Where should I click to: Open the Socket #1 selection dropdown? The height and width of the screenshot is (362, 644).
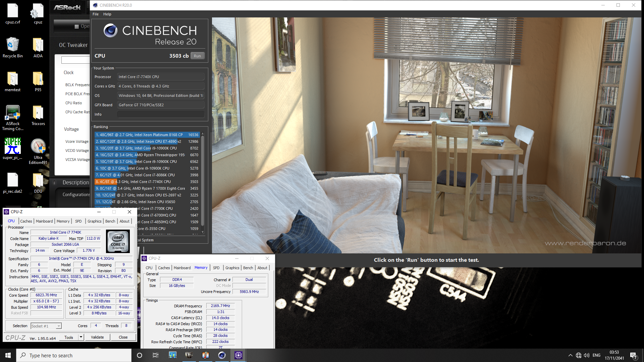point(46,326)
